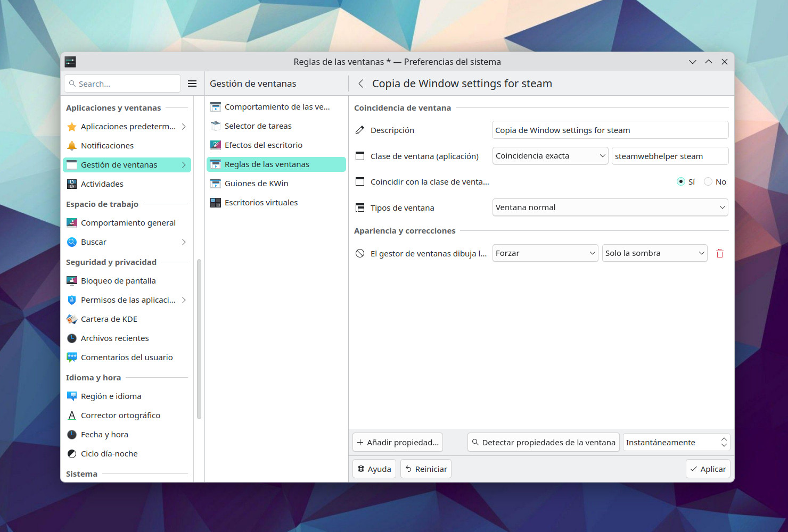Select the Sí radio button
This screenshot has height=532, width=788.
click(681, 182)
